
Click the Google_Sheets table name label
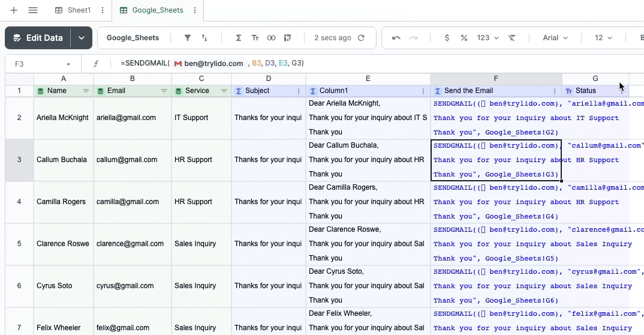(133, 38)
